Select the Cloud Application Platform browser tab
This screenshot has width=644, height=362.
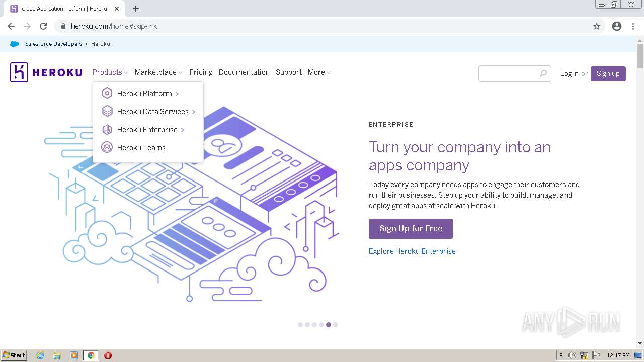[64, 9]
